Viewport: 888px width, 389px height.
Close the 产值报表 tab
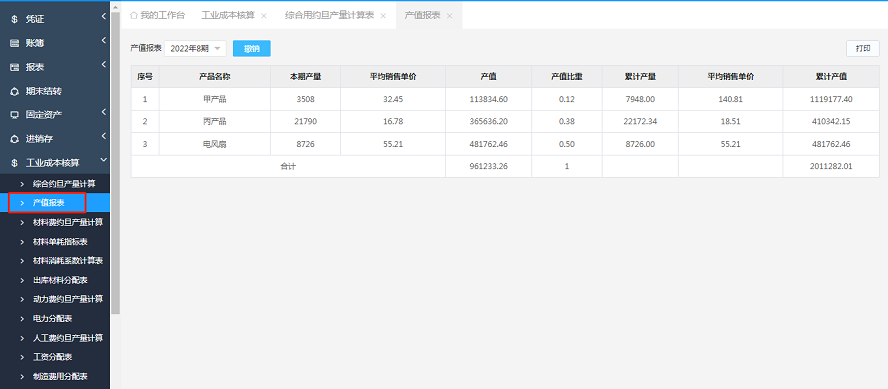click(449, 16)
